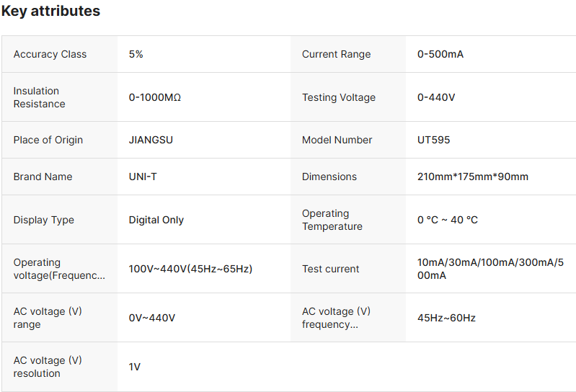Screen dimensions: 576x392
Task: Select the 100V~440V(45Hz~65Hz) value
Action: (190, 269)
